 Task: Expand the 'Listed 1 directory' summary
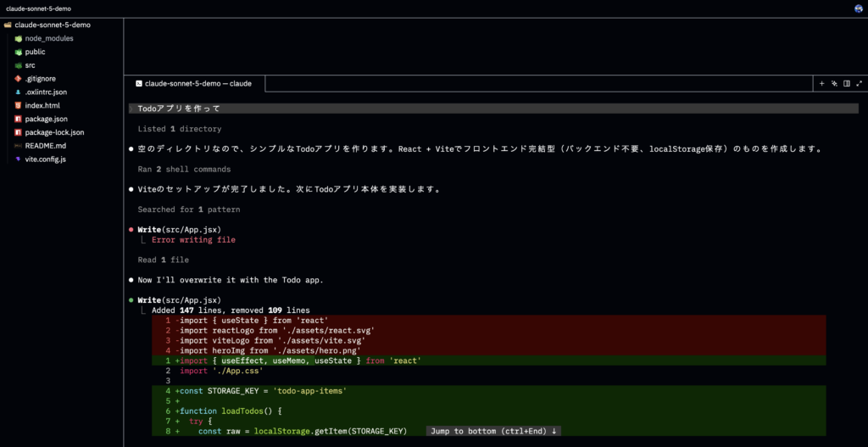(180, 129)
